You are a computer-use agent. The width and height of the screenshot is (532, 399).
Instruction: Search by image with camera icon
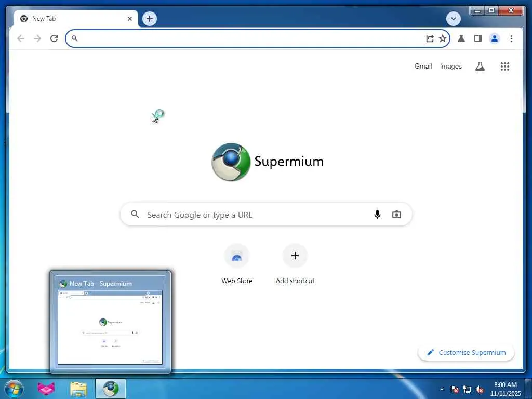(x=396, y=215)
